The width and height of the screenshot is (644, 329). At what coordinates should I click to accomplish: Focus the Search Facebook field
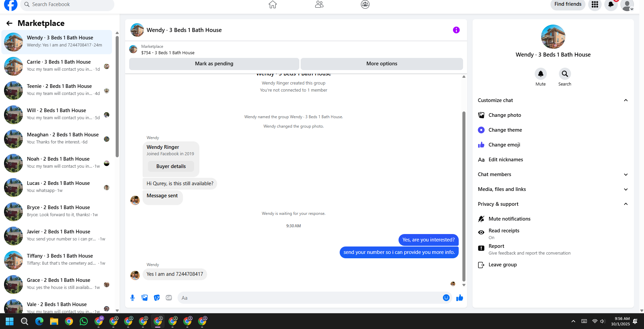(67, 5)
